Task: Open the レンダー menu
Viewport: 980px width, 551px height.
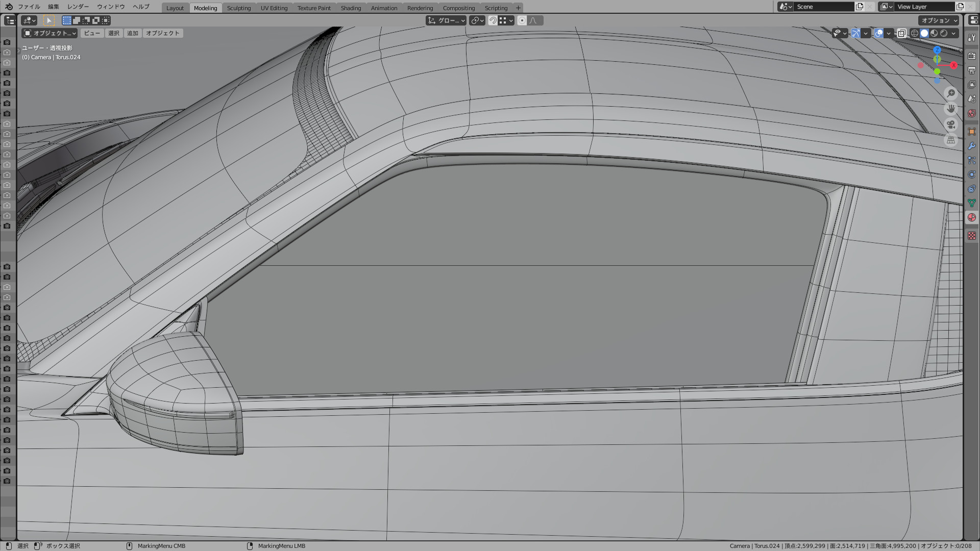Action: pos(78,7)
